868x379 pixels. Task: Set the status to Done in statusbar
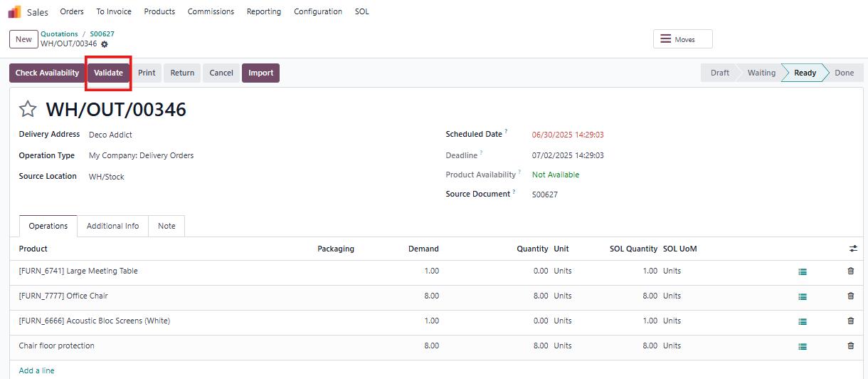point(844,73)
